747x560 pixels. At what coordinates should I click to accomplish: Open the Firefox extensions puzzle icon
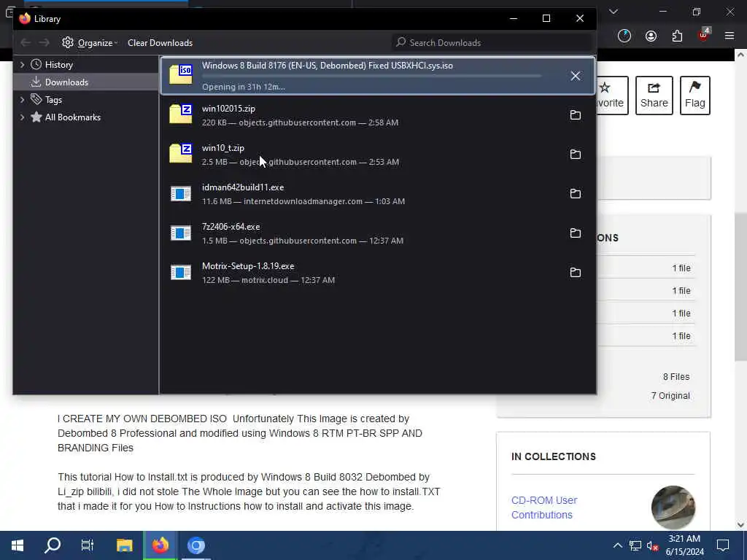pos(677,36)
